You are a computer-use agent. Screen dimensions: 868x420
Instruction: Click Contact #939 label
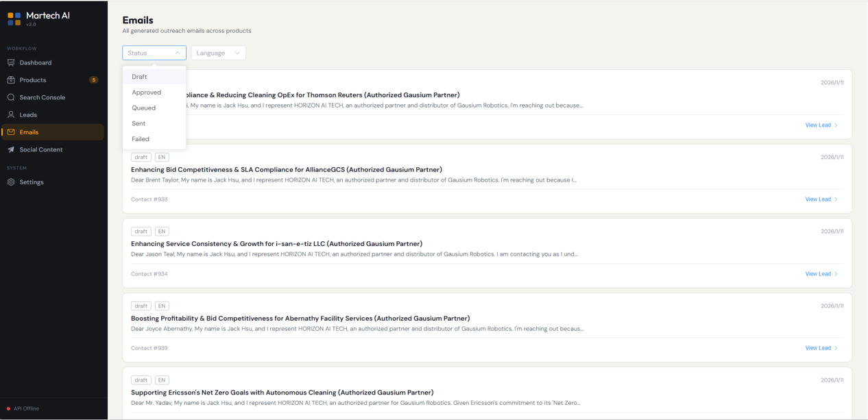(149, 348)
